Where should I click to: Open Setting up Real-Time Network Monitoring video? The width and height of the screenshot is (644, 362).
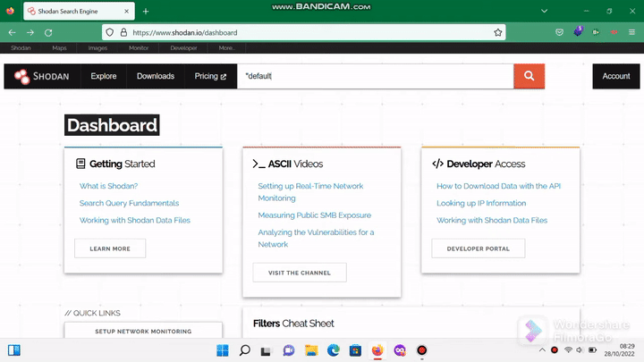(x=310, y=192)
